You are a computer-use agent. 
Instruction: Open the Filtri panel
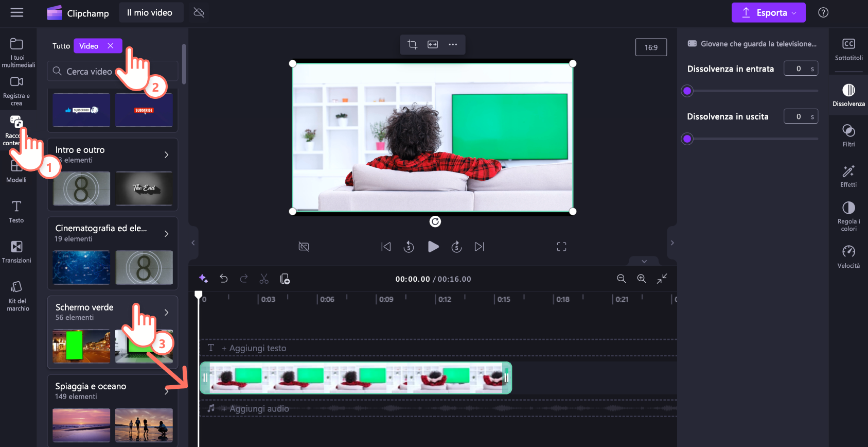pos(848,135)
